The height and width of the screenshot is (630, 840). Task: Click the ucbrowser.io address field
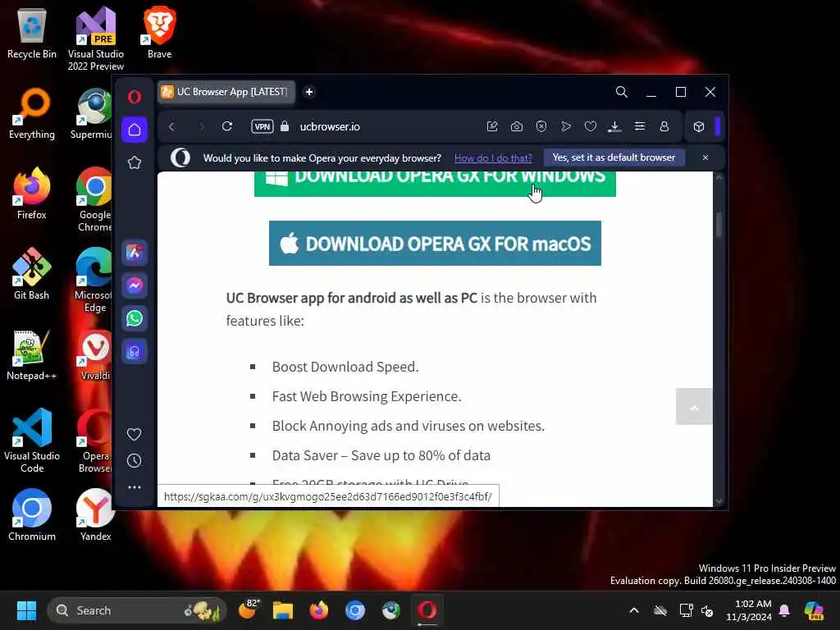click(x=330, y=127)
